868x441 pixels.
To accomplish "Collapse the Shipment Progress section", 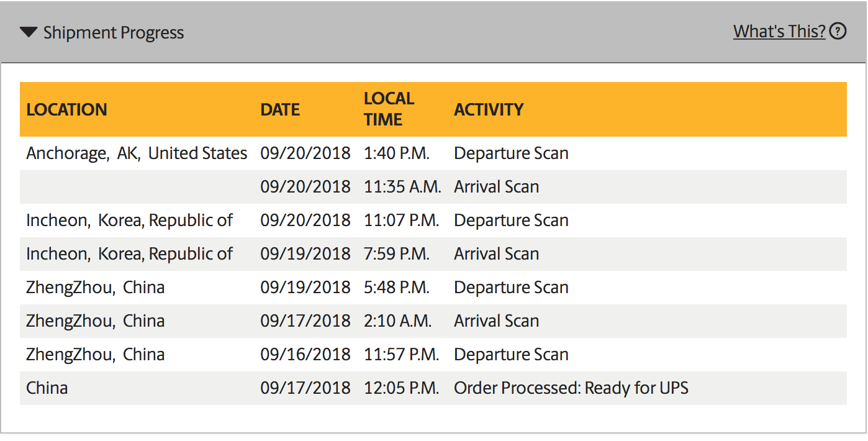I will [29, 32].
